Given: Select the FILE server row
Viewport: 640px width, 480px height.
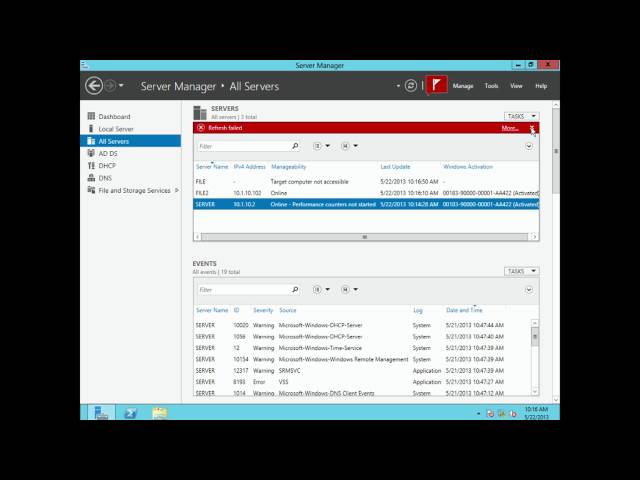Looking at the screenshot, I should 366,182.
